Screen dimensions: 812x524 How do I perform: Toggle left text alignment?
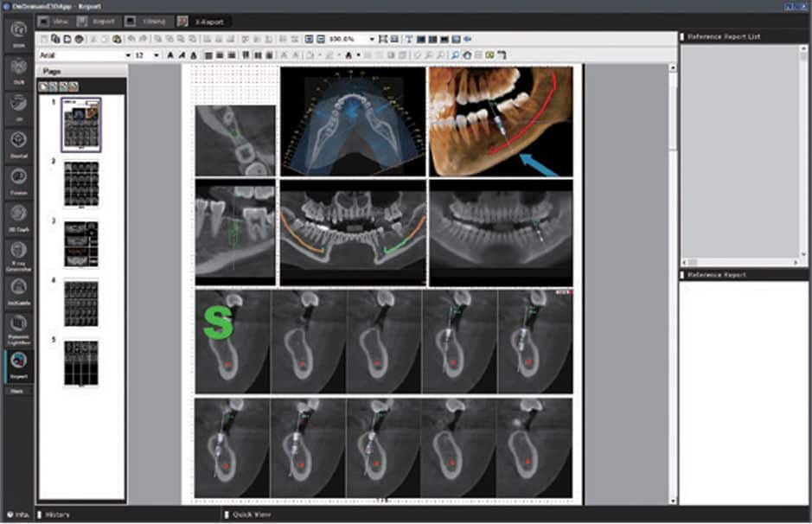click(208, 55)
